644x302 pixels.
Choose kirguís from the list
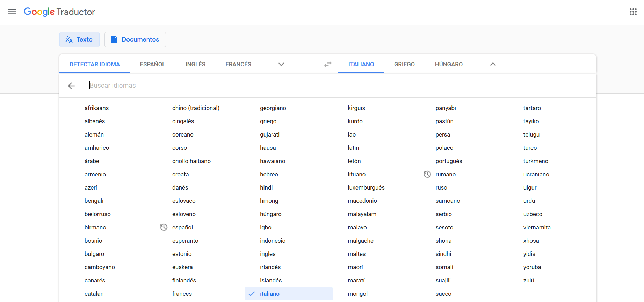pos(356,108)
